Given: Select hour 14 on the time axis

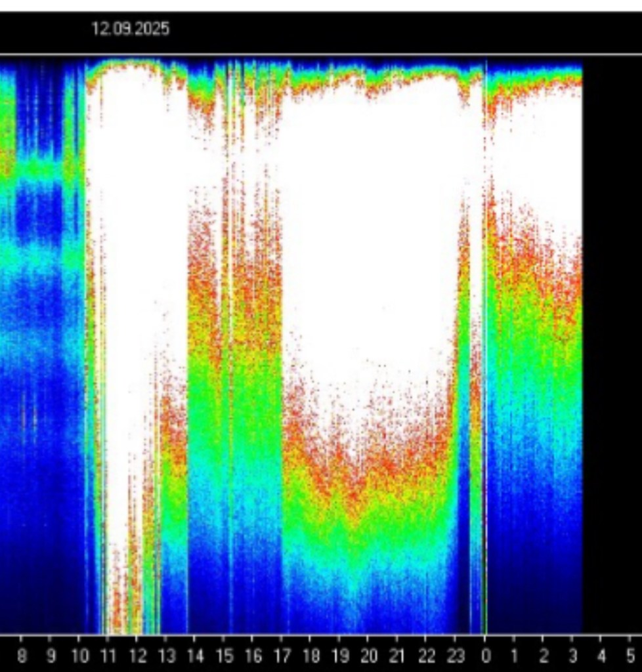Looking at the screenshot, I should (195, 656).
